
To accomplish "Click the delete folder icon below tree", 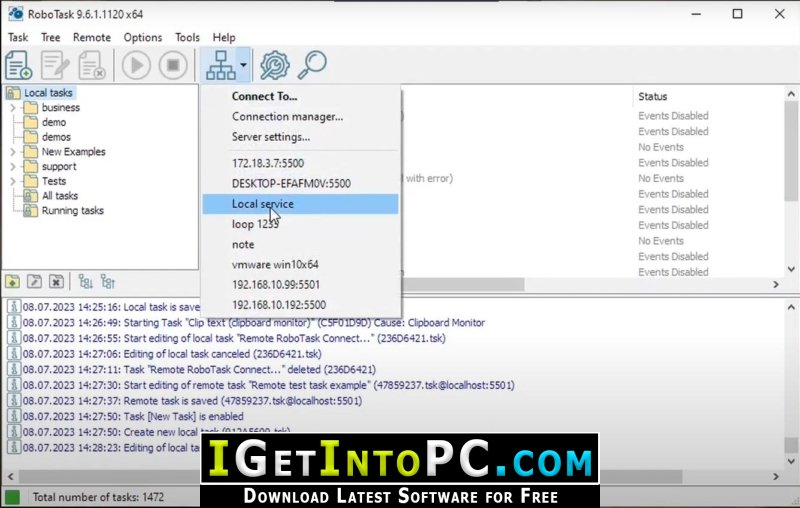I will point(57,282).
